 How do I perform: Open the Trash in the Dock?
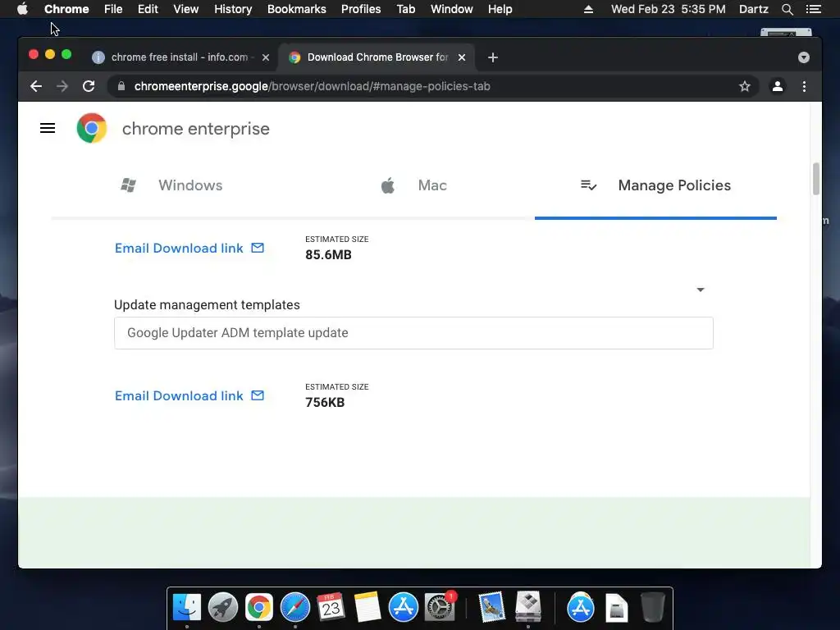[x=652, y=608]
